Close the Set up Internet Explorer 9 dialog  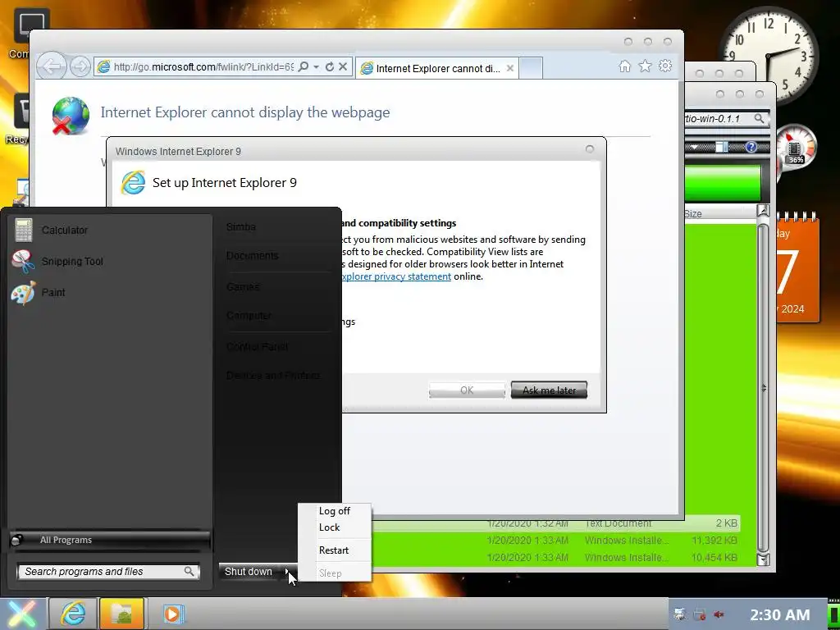click(589, 149)
